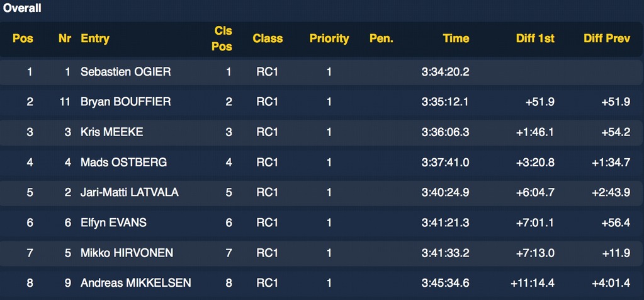The width and height of the screenshot is (644, 300).
Task: Open Andreas MIKKELSEN entry
Action: point(136,283)
